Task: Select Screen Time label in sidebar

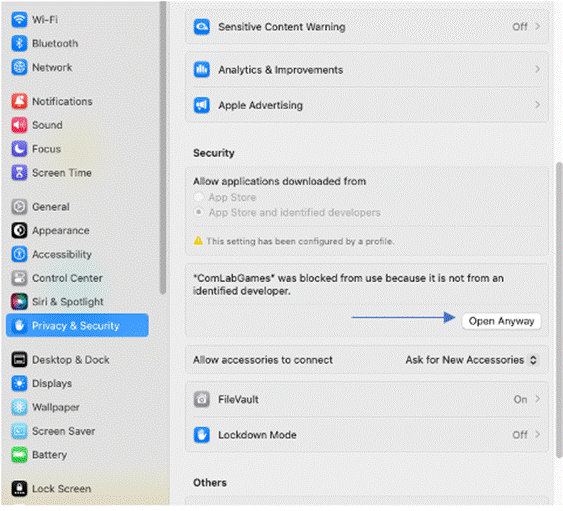Action: (62, 173)
